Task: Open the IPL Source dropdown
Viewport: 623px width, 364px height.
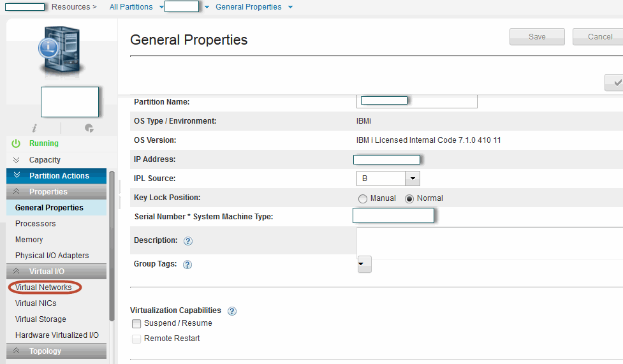Action: click(413, 179)
